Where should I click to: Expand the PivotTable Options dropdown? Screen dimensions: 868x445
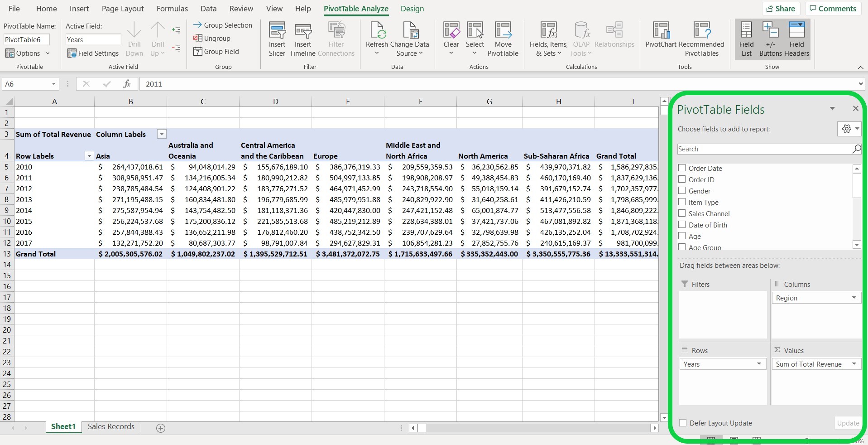48,53
